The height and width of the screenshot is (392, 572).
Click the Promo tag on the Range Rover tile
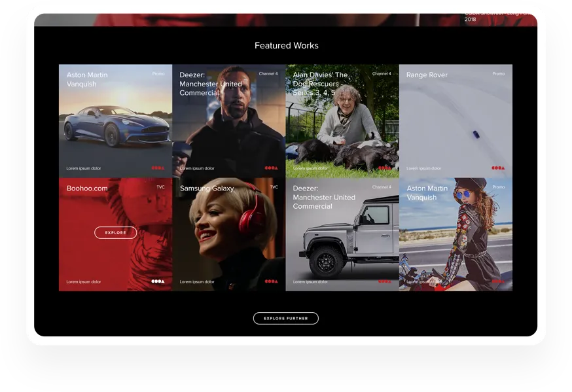[x=498, y=74]
